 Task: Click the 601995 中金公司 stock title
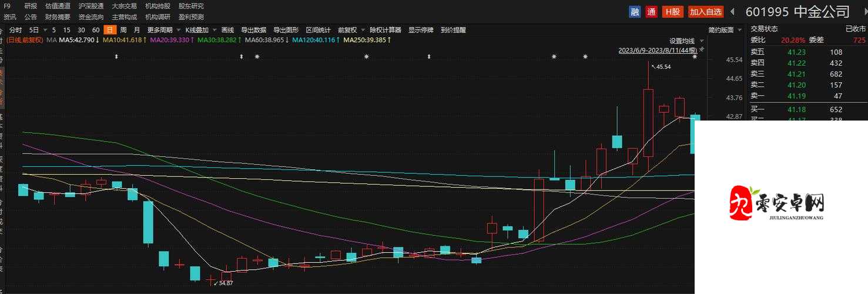point(797,12)
